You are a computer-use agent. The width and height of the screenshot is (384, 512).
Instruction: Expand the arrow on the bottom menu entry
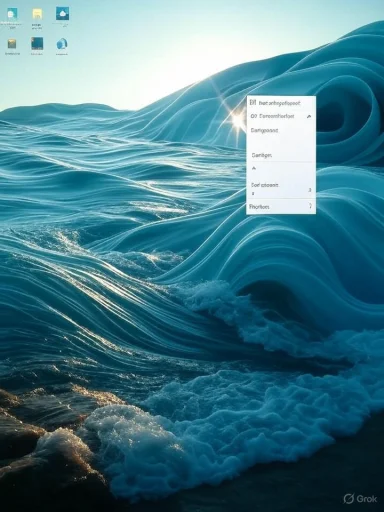pos(310,206)
